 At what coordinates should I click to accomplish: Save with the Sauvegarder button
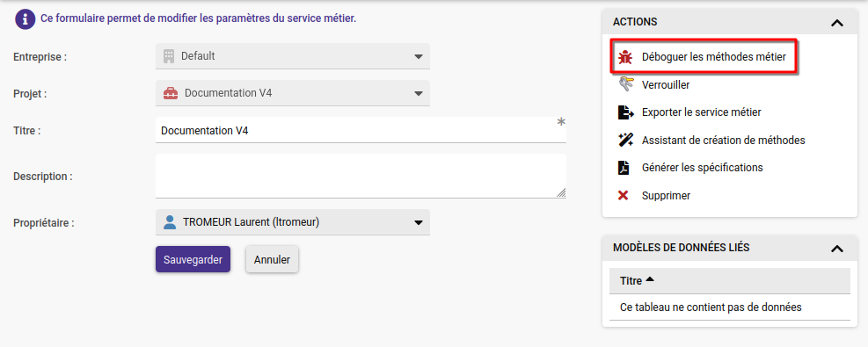point(193,259)
